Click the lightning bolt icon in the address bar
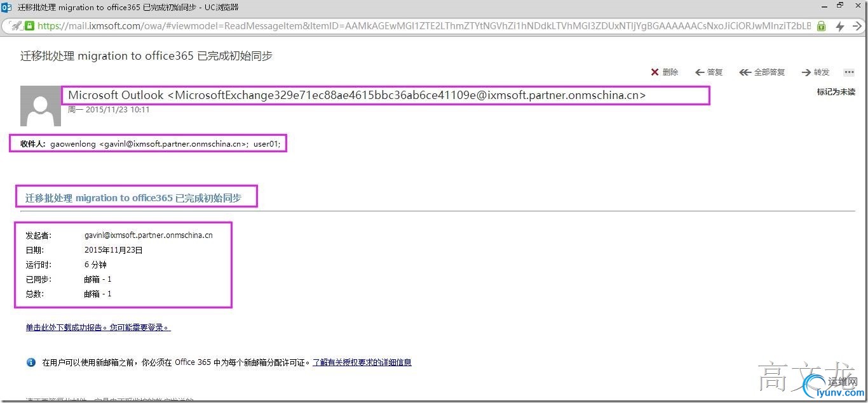The width and height of the screenshot is (868, 403). tap(840, 26)
